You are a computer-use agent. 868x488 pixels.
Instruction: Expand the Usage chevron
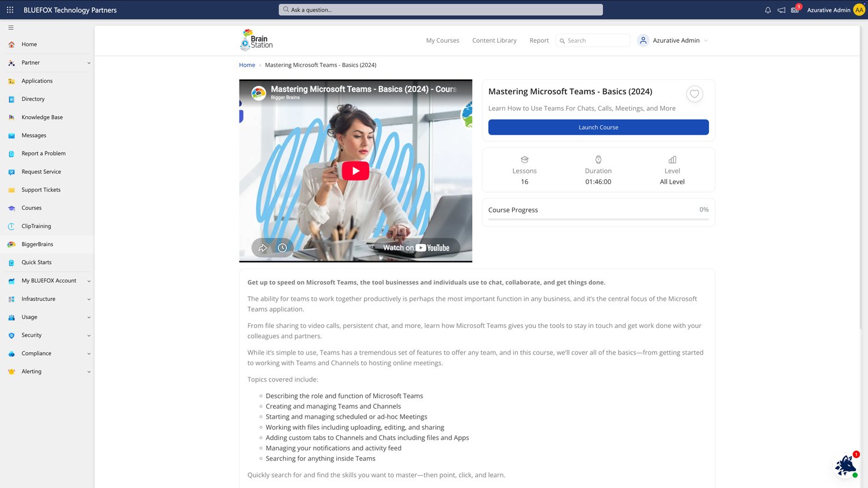point(89,317)
